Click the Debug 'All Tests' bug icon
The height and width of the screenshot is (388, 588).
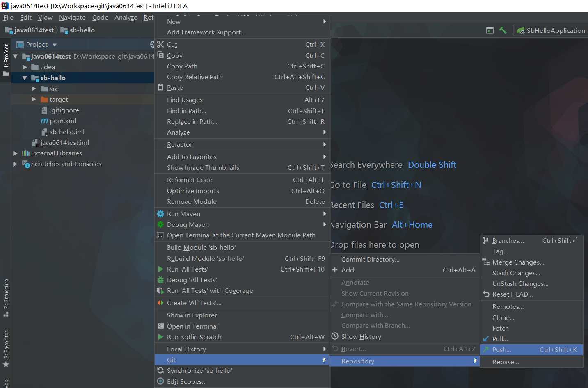pyautogui.click(x=160, y=280)
